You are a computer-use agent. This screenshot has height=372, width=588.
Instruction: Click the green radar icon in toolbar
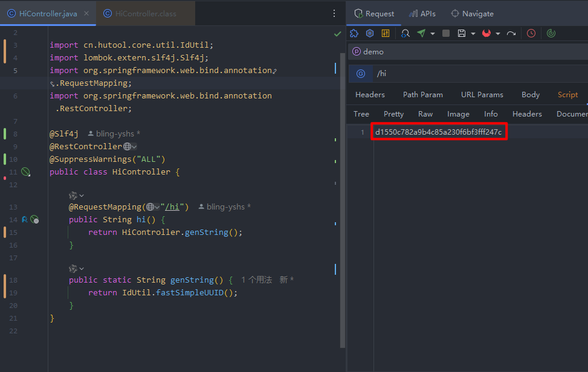point(551,33)
